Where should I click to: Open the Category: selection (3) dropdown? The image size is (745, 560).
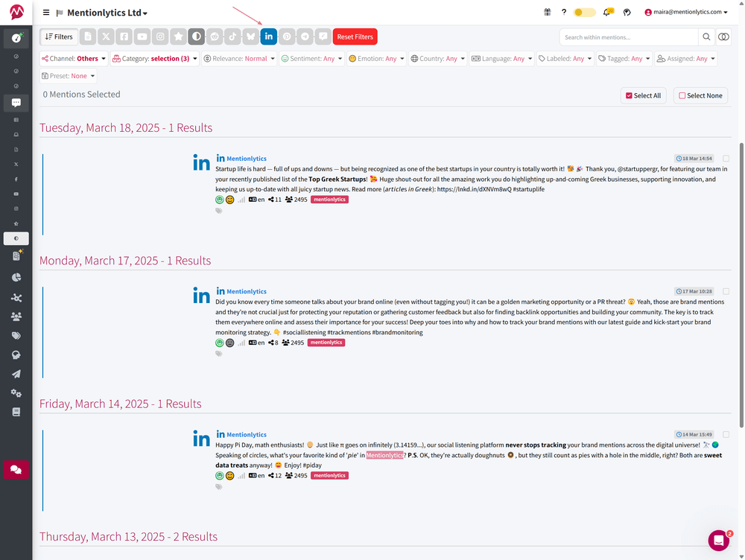(155, 58)
